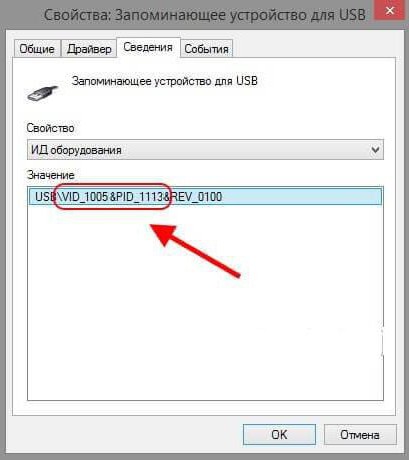Click the Отмена button
409x460 pixels.
[360, 435]
